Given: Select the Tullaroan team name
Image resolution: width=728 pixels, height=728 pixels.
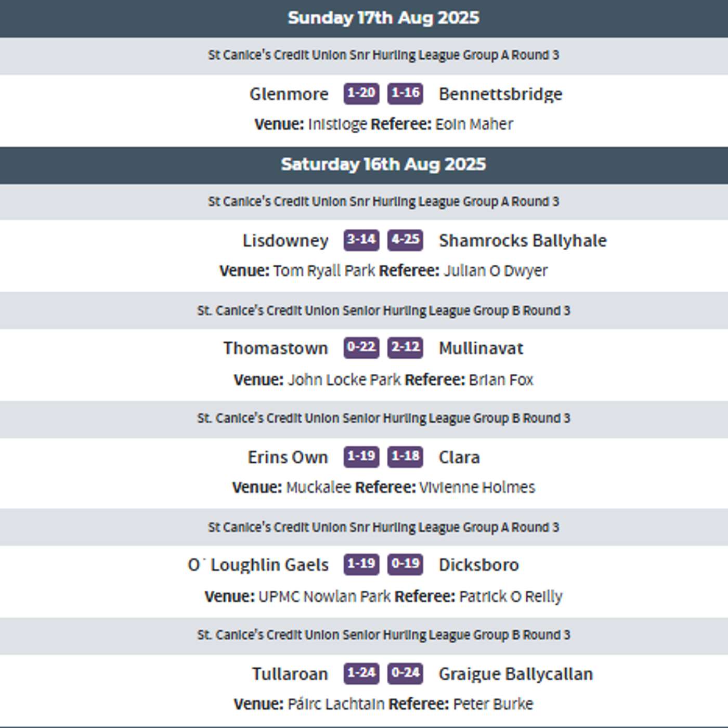Looking at the screenshot, I should 290,674.
